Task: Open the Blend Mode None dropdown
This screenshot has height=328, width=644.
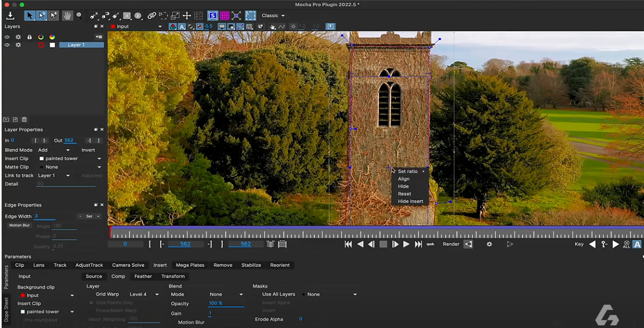Action: click(x=226, y=294)
